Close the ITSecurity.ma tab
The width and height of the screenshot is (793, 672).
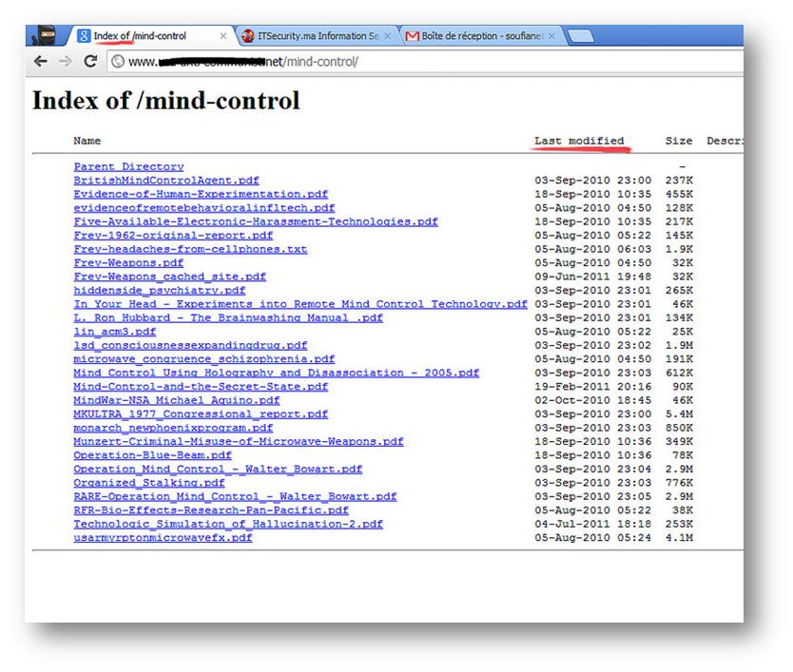coord(388,36)
